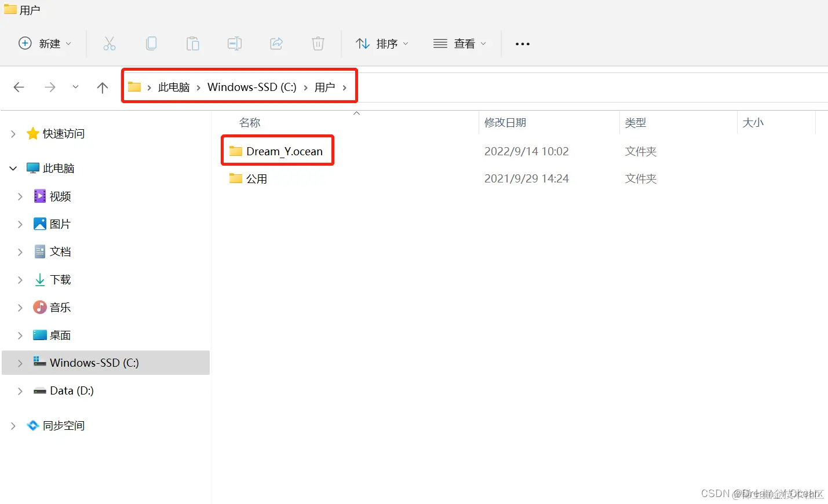The image size is (828, 504).
Task: Sort by 大小 column header
Action: point(753,122)
